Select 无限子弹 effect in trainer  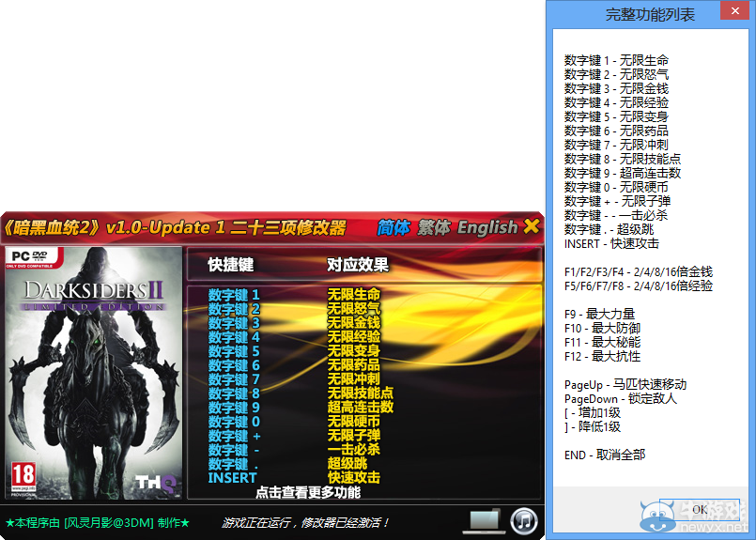click(354, 436)
